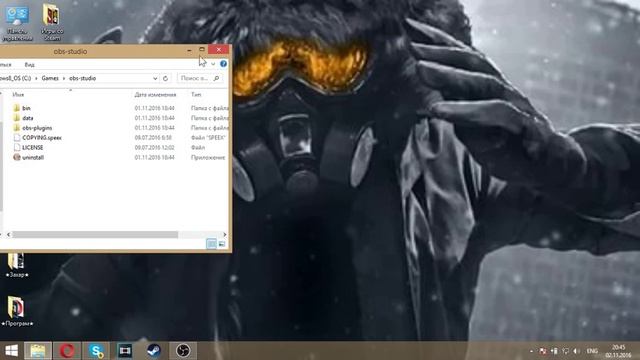Sort by the Имя column header

18,95
